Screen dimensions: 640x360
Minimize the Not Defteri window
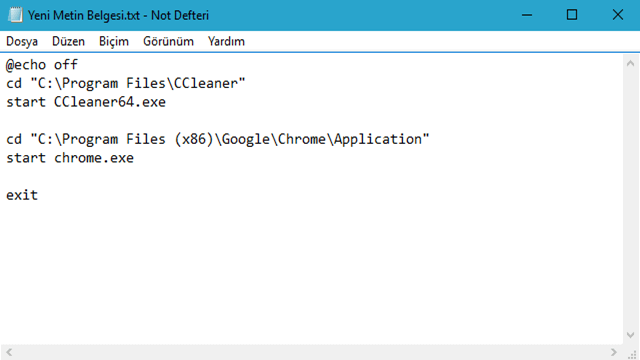[527, 15]
